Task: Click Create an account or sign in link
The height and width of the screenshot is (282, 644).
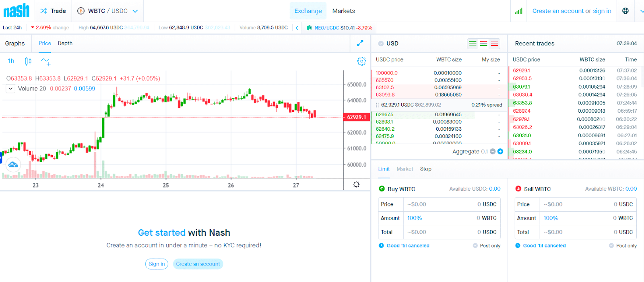Action: (x=572, y=11)
